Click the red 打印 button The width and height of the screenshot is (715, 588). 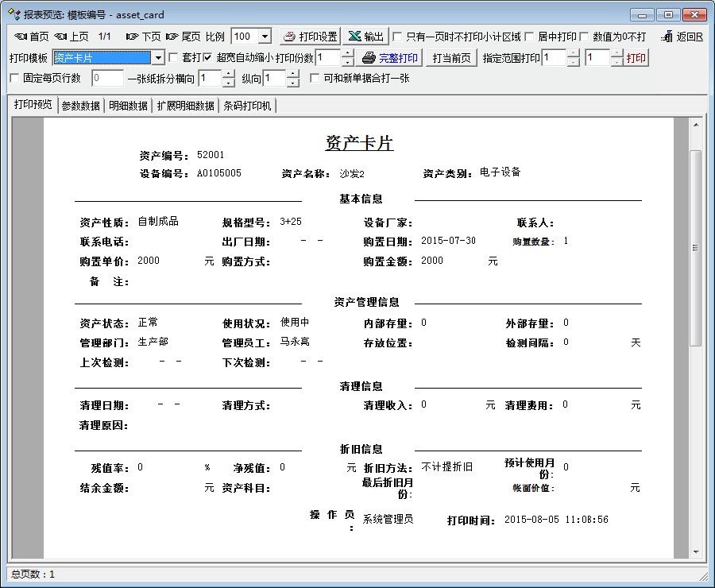pyautogui.click(x=636, y=58)
